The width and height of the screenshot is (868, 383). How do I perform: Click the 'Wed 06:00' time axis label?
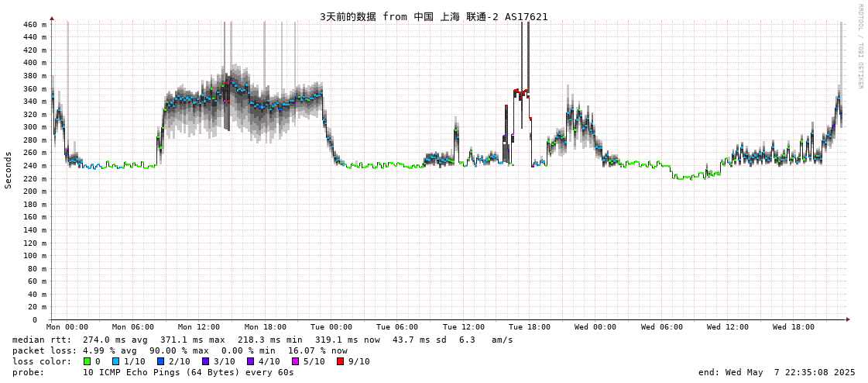click(662, 327)
